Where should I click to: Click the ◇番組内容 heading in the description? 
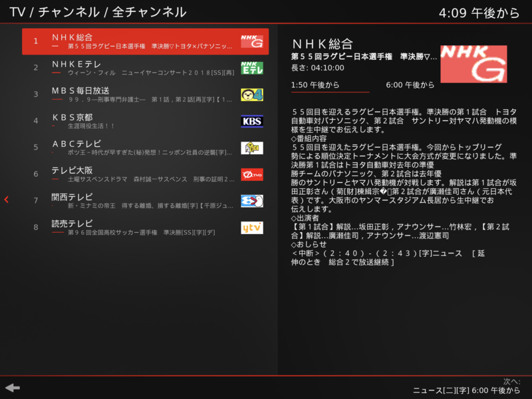point(309,138)
